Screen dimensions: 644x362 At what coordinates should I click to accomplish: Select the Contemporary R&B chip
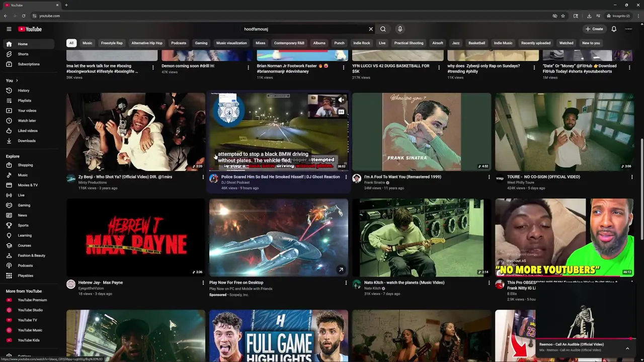(289, 43)
